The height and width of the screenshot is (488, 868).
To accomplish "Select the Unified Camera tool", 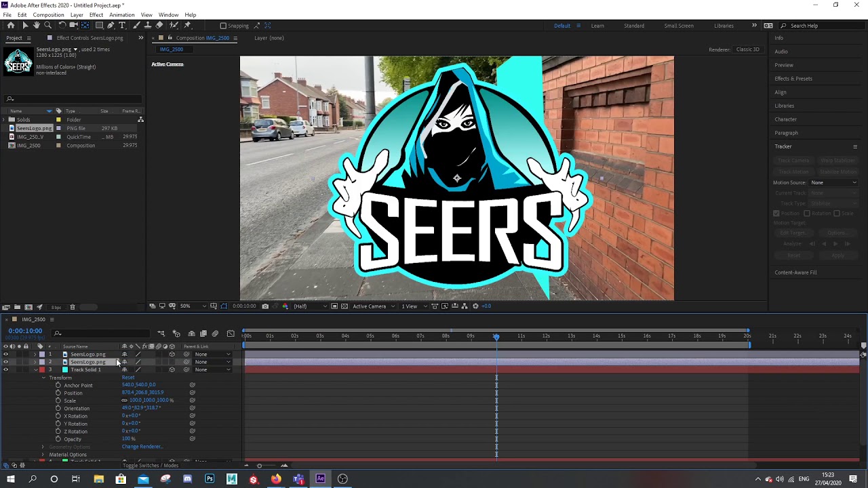I will point(73,25).
